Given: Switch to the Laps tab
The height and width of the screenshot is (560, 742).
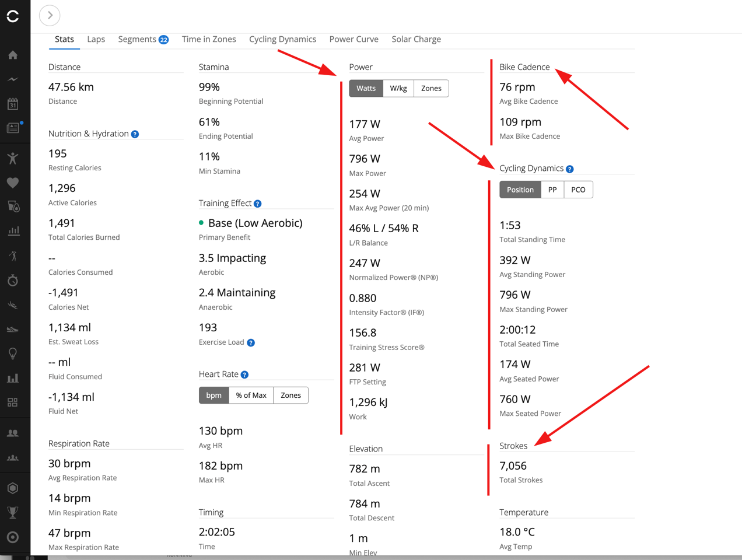Looking at the screenshot, I should pos(96,39).
